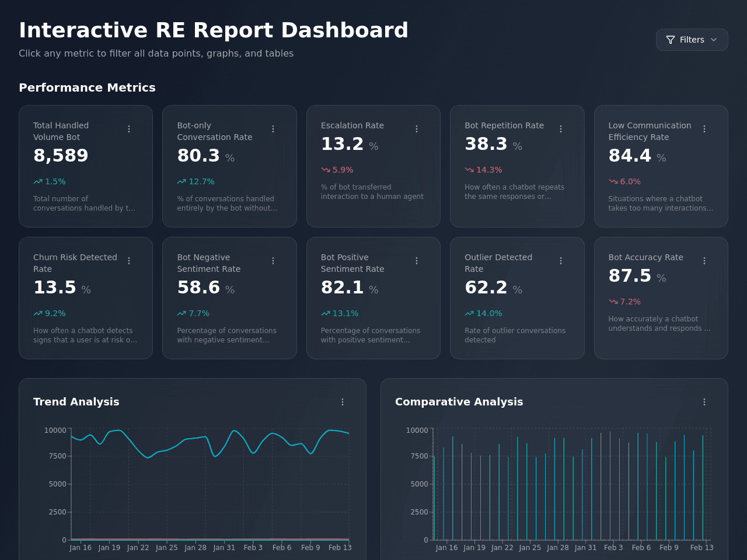Click the 7.2% downward trend arrow

pyautogui.click(x=613, y=302)
